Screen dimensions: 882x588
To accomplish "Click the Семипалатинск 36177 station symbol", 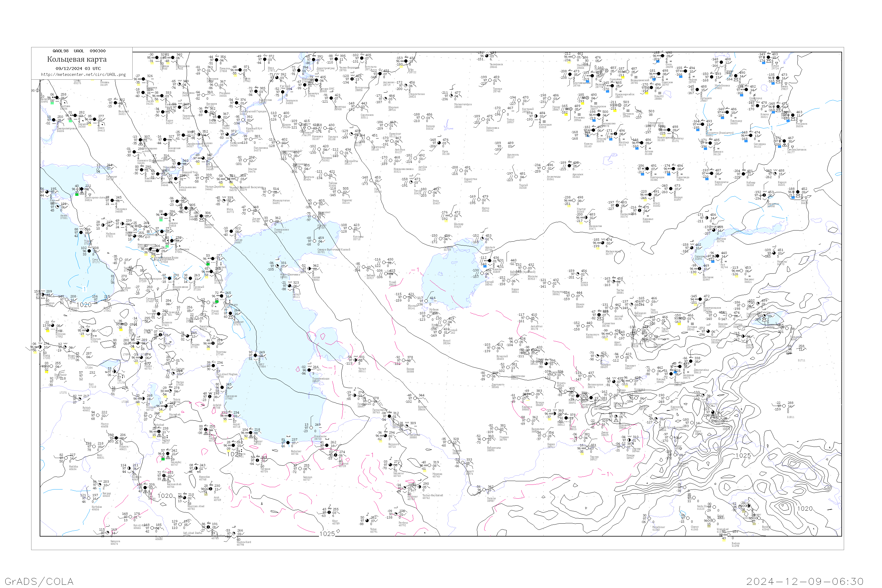I will [x=784, y=141].
